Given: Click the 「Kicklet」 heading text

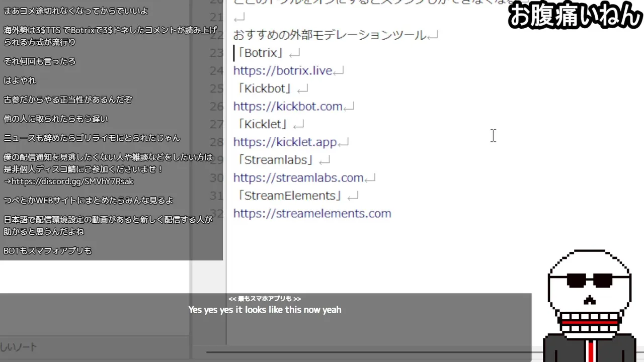Looking at the screenshot, I should (x=262, y=124).
